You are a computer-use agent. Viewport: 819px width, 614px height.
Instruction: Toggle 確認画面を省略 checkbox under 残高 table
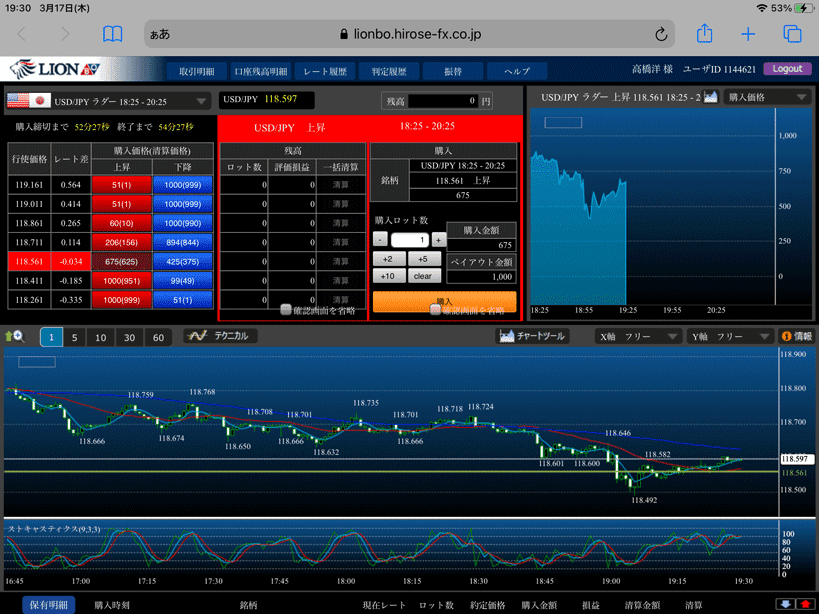(x=286, y=310)
